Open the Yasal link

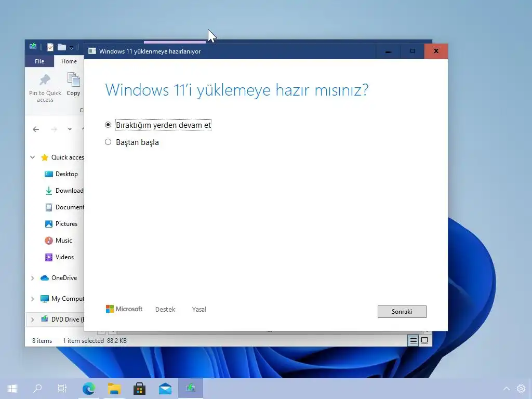pos(199,310)
